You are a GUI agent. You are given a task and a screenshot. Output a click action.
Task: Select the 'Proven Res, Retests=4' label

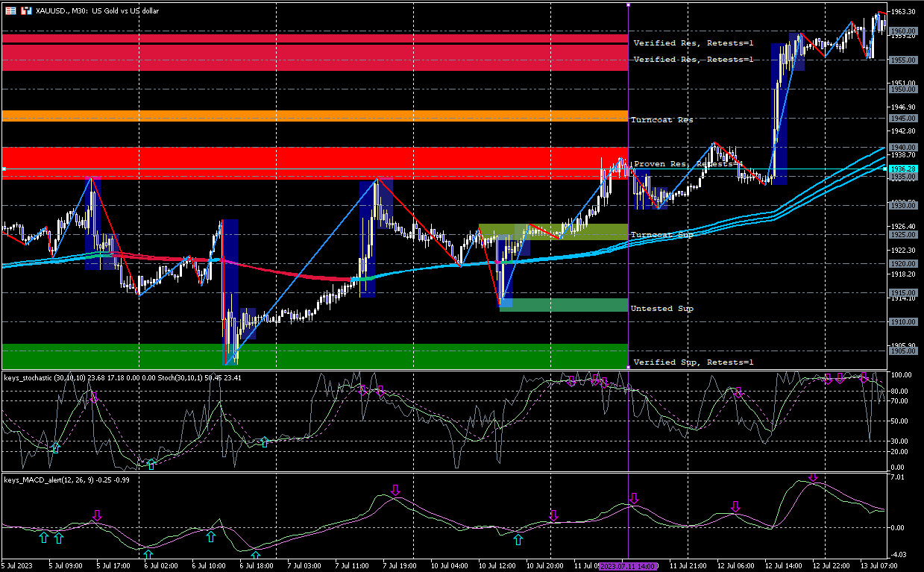(x=688, y=163)
